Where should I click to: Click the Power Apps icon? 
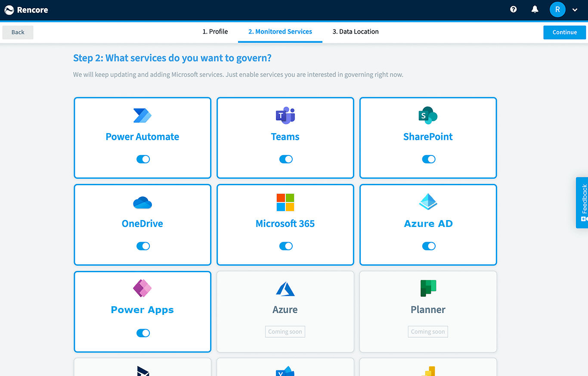click(142, 289)
